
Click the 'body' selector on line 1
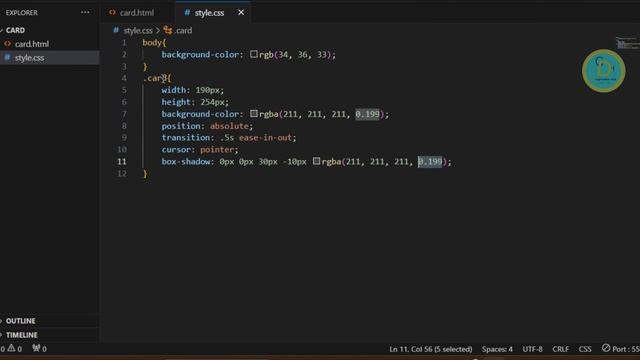[x=152, y=42]
